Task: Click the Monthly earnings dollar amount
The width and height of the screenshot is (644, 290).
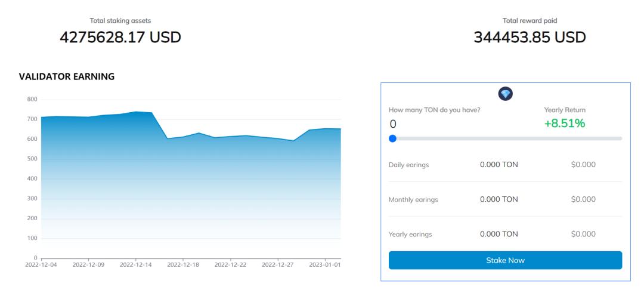Action: point(583,199)
